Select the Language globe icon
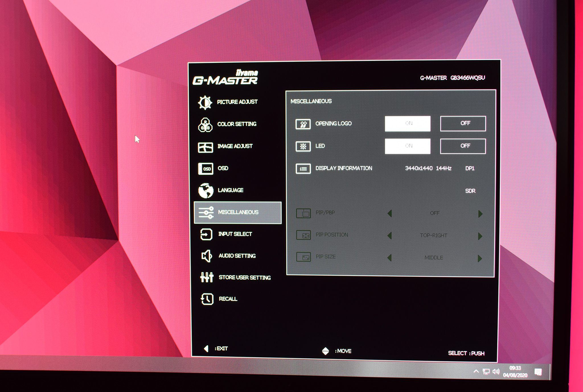The image size is (583, 392). [x=206, y=191]
